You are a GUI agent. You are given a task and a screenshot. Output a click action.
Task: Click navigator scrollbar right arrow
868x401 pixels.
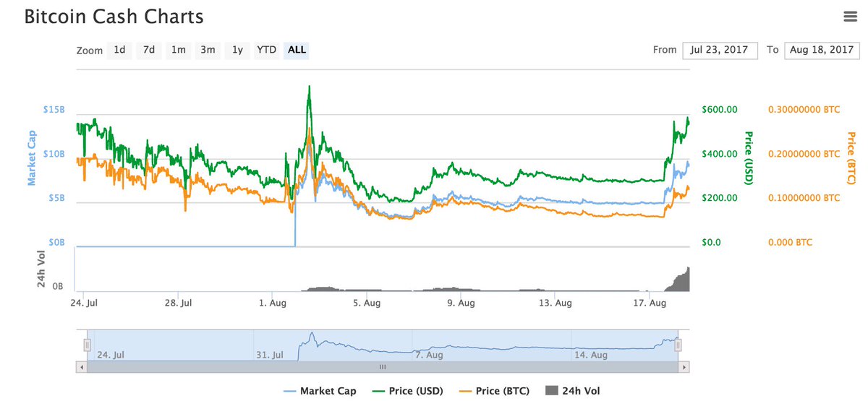coord(684,367)
